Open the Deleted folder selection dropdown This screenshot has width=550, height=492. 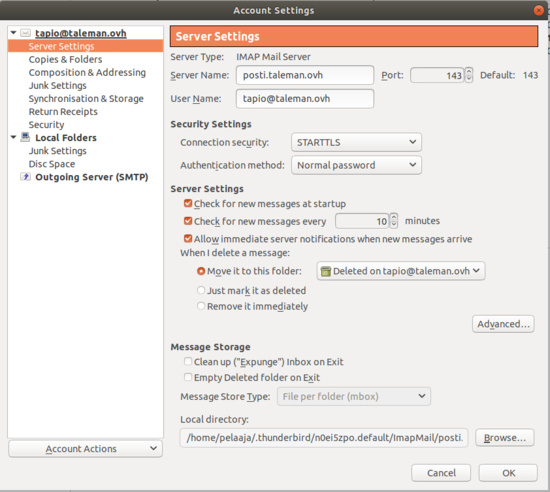(x=401, y=271)
